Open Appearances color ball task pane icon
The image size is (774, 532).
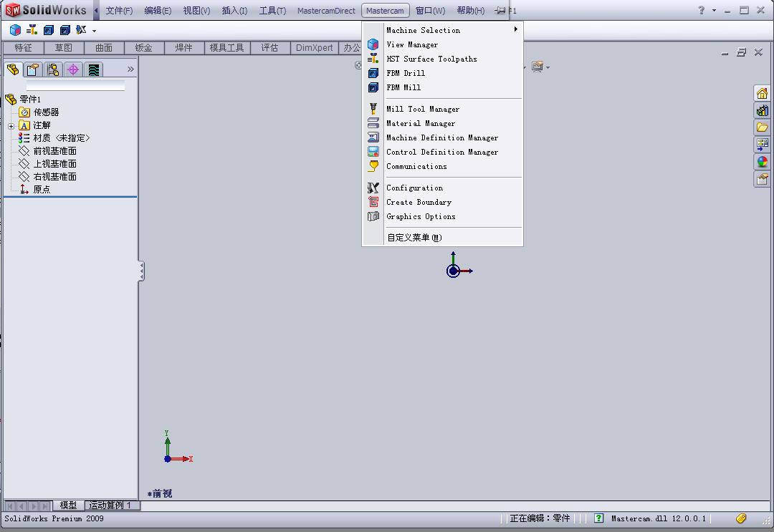pos(762,162)
